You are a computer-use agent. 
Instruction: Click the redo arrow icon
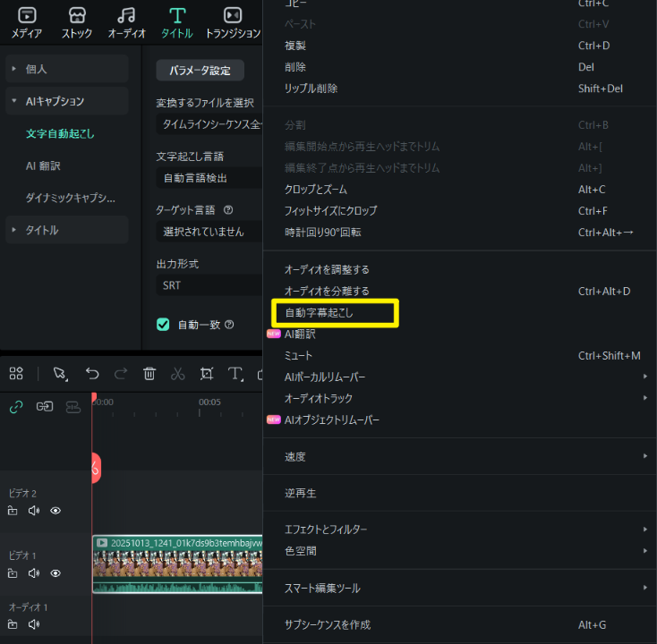tap(121, 373)
